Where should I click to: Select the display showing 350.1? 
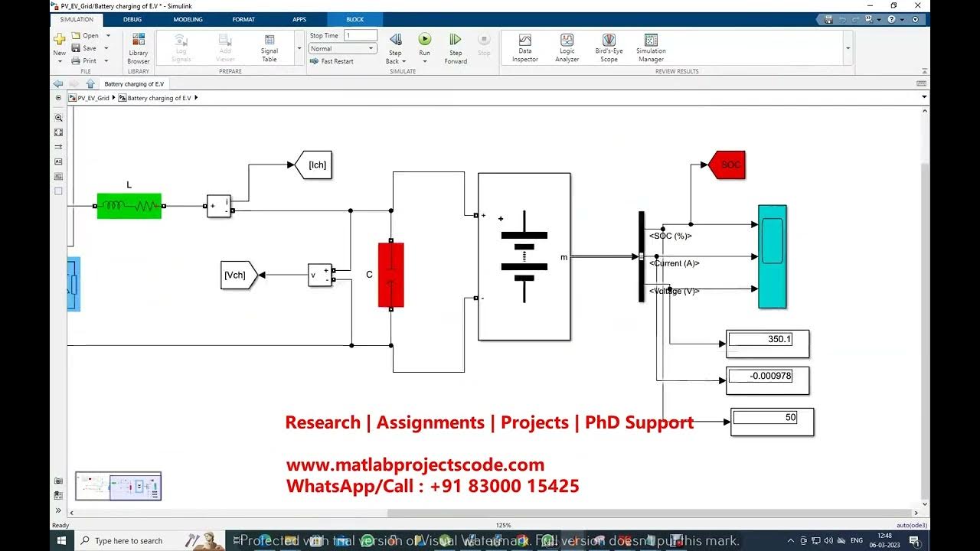(767, 344)
